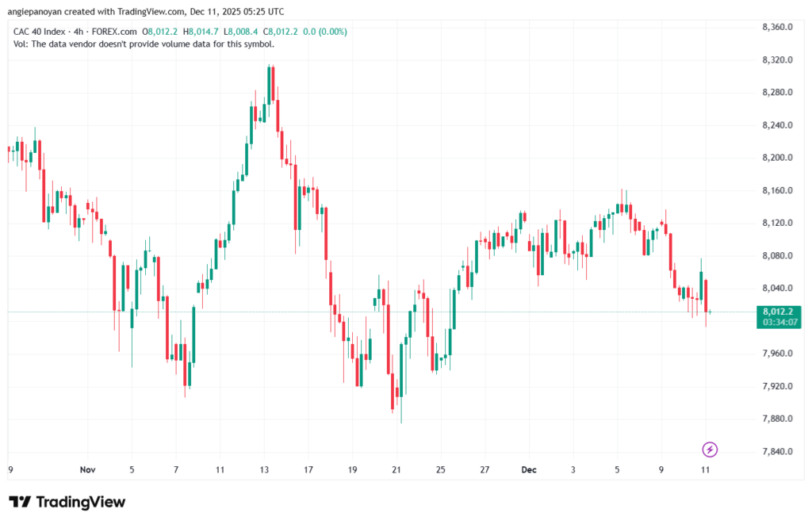Click the Vol indicator message text
Image resolution: width=812 pixels, height=524 pixels.
point(144,44)
